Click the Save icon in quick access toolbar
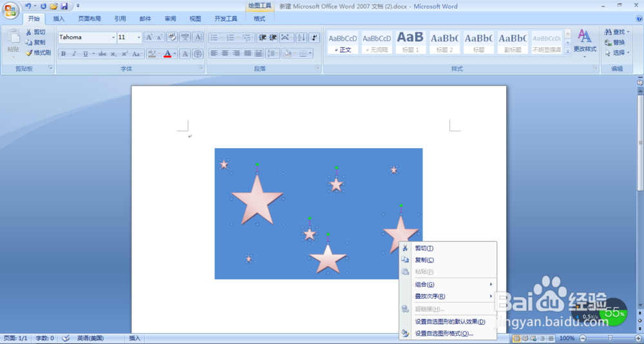Screen dimensions: 644x344 (64, 6)
